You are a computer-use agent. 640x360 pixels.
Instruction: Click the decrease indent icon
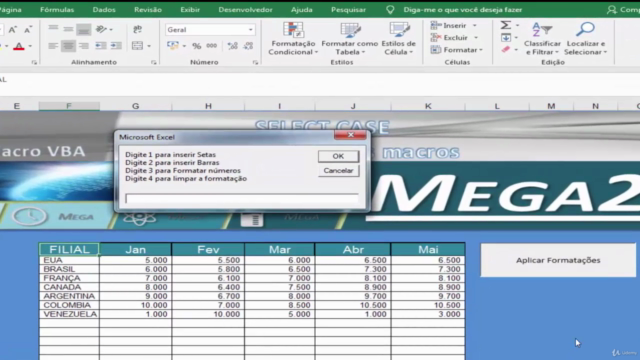[100, 46]
